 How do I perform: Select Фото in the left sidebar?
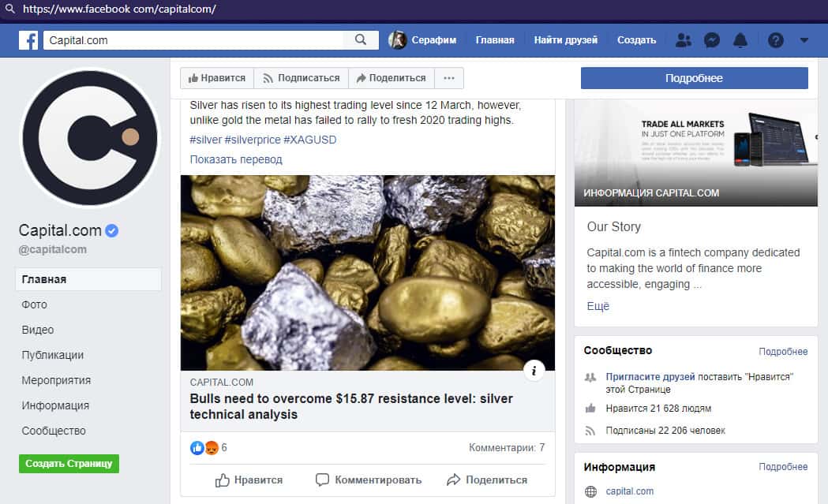pyautogui.click(x=34, y=304)
